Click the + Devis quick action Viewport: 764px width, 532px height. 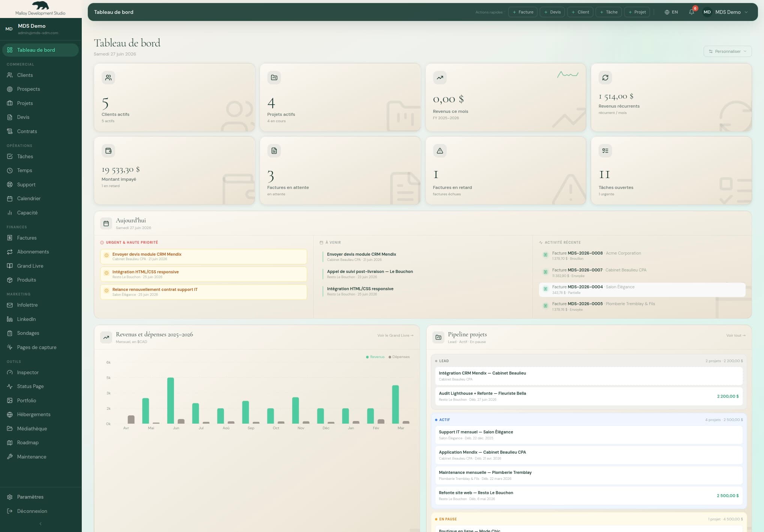point(552,12)
